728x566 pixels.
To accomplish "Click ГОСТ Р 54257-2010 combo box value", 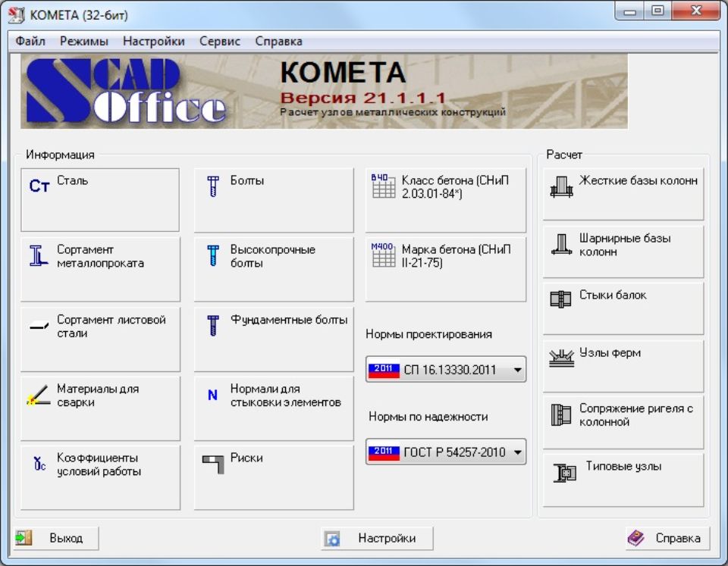I will point(454,452).
